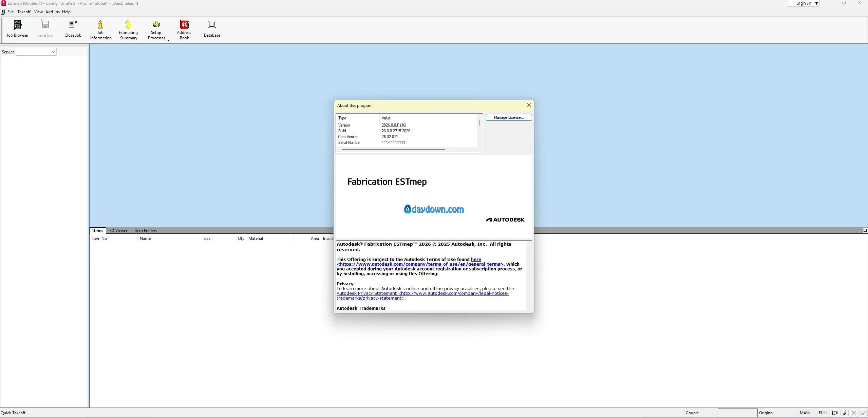Expand the Sign In dropdown arrow

tap(816, 3)
